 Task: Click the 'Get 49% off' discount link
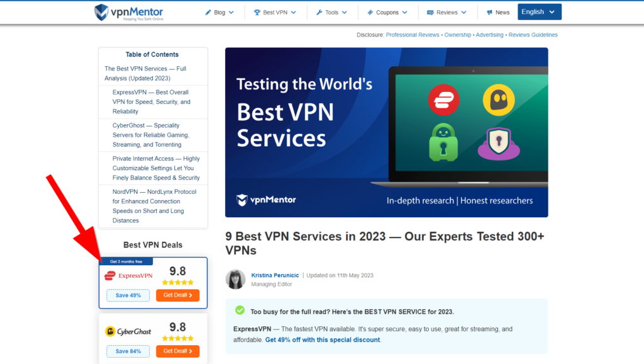click(323, 340)
